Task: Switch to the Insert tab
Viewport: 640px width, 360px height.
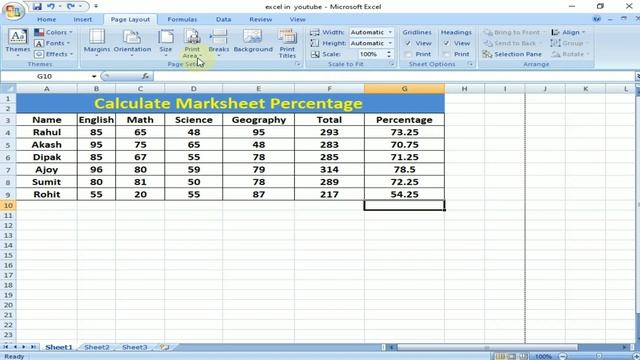Action: pos(82,19)
